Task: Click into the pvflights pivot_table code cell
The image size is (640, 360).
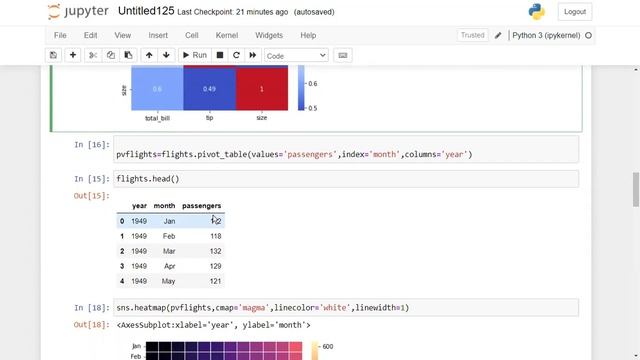Action: pyautogui.click(x=346, y=149)
